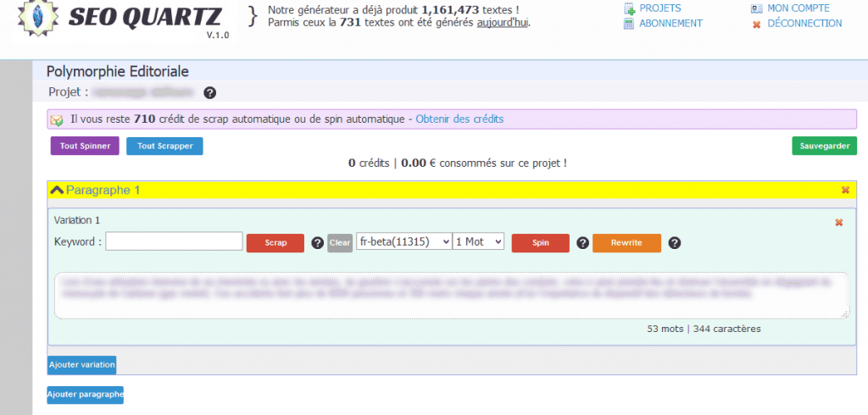The height and width of the screenshot is (415, 868).
Task: Click the text area resize handle
Action: (845, 315)
